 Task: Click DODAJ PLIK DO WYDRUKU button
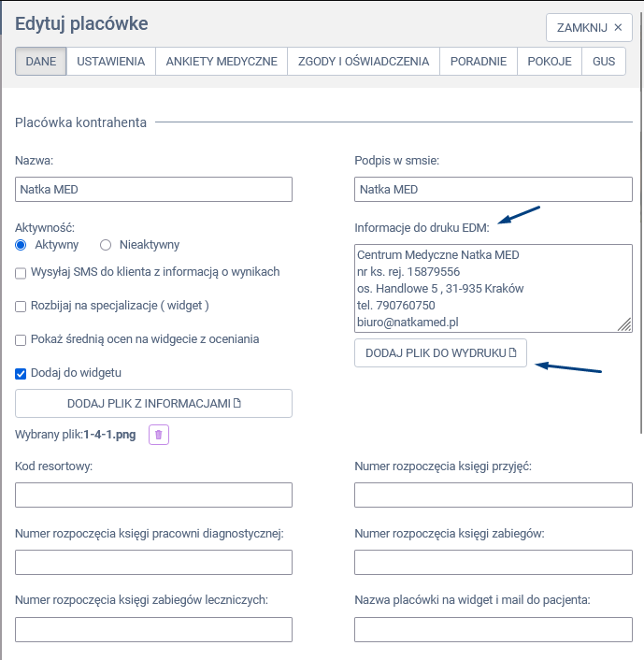441,353
